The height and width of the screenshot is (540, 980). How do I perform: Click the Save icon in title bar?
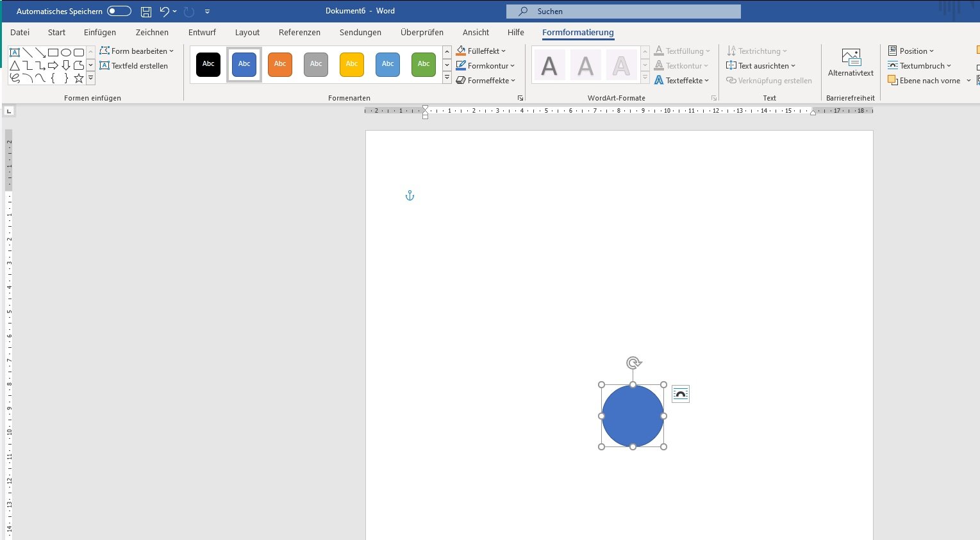(x=146, y=12)
